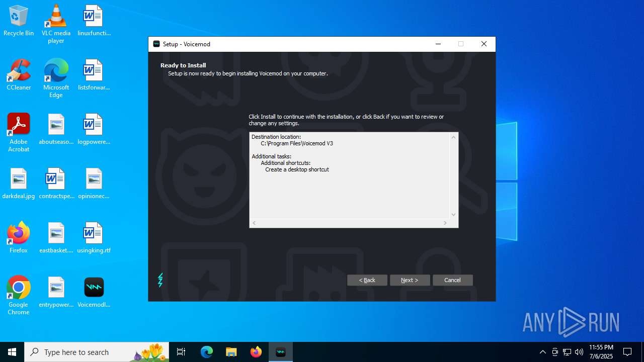Open Google Chrome desktop shortcut
The width and height of the screenshot is (644, 362).
point(19,296)
